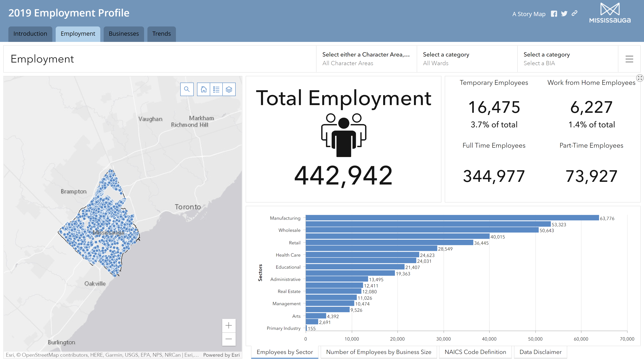Open the map legend icon
The height and width of the screenshot is (362, 644).
click(x=216, y=89)
